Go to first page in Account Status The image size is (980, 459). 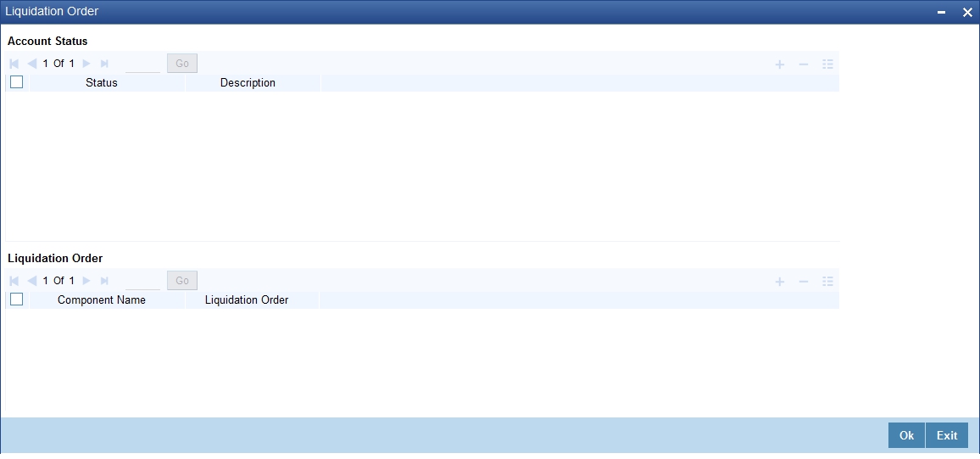14,64
